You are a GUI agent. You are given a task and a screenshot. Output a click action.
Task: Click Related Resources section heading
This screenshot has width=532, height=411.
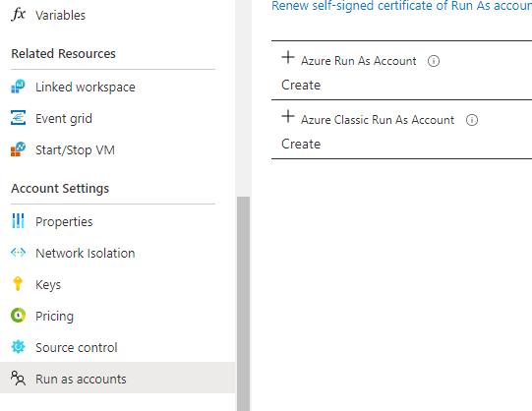tap(64, 53)
